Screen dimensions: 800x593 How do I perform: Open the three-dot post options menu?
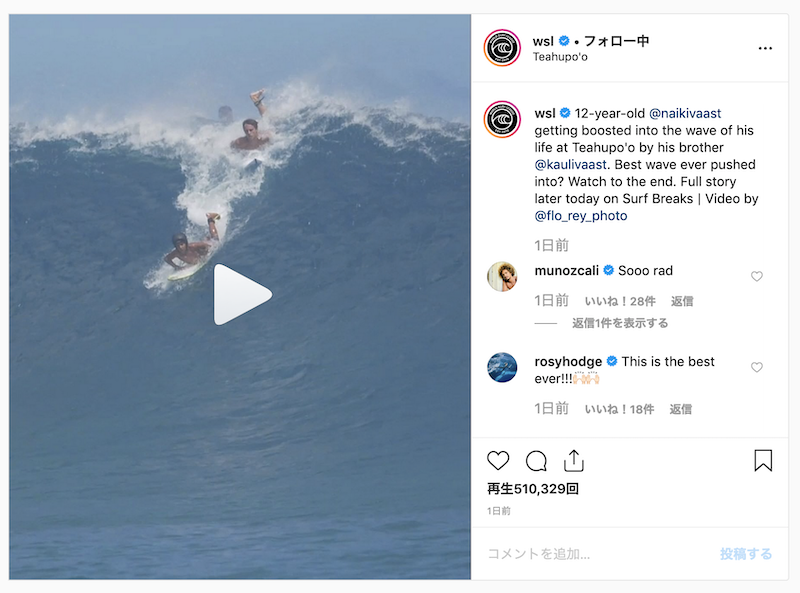765,48
